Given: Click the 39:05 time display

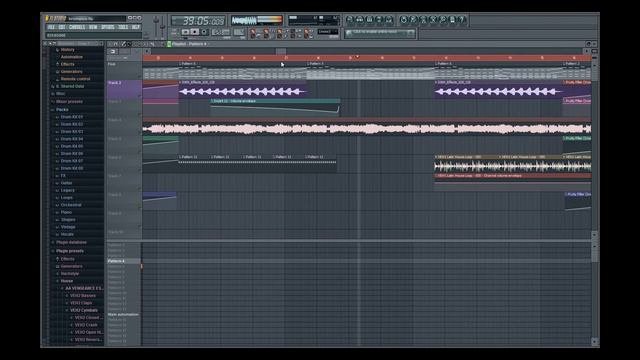Looking at the screenshot, I should (199, 20).
